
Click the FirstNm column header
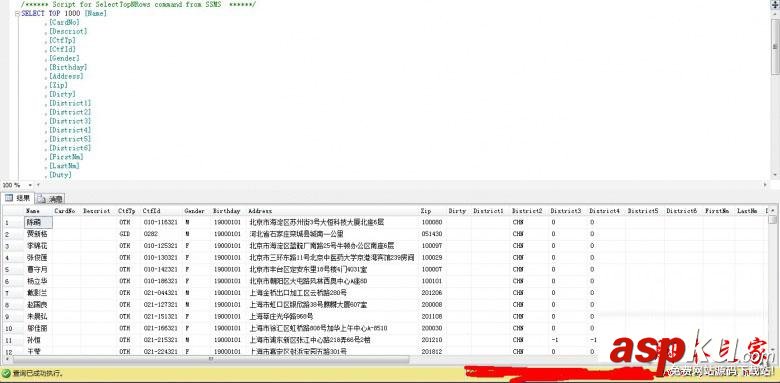click(717, 211)
